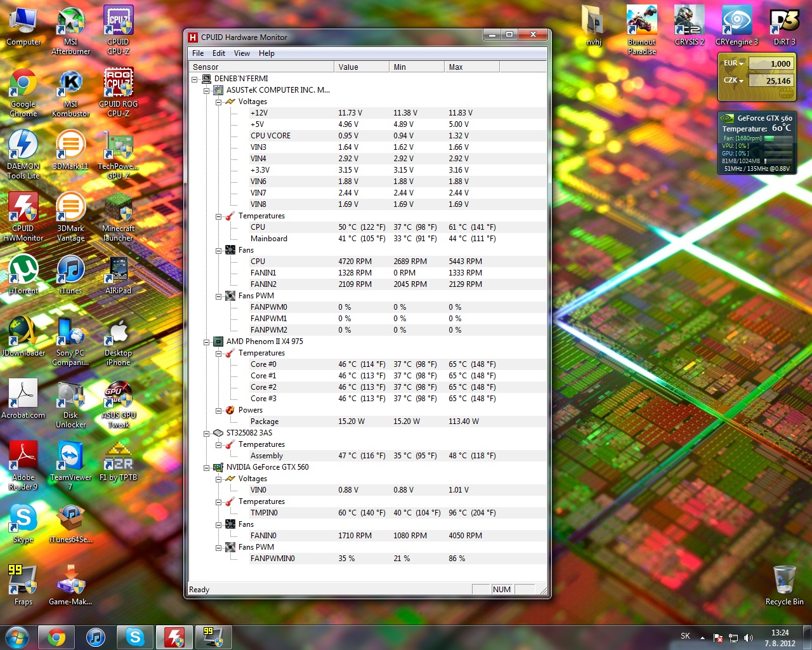Open the F1 by TPTB shortcut
The image size is (812, 650).
point(118,461)
